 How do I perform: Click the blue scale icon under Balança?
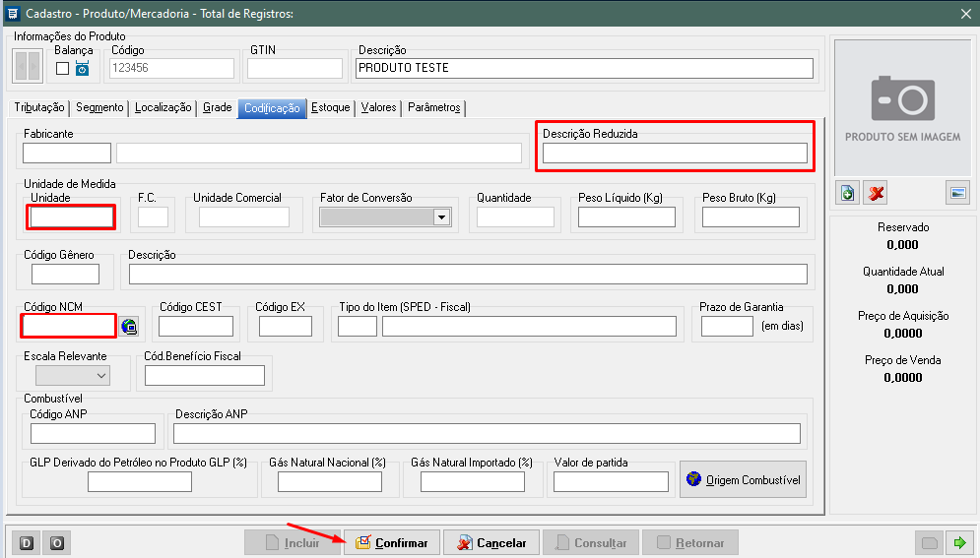click(x=82, y=69)
